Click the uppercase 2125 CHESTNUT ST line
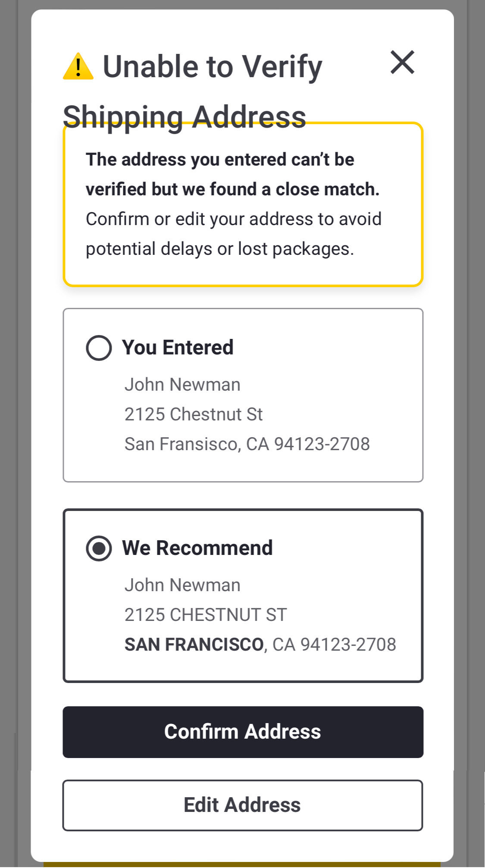 206,615
